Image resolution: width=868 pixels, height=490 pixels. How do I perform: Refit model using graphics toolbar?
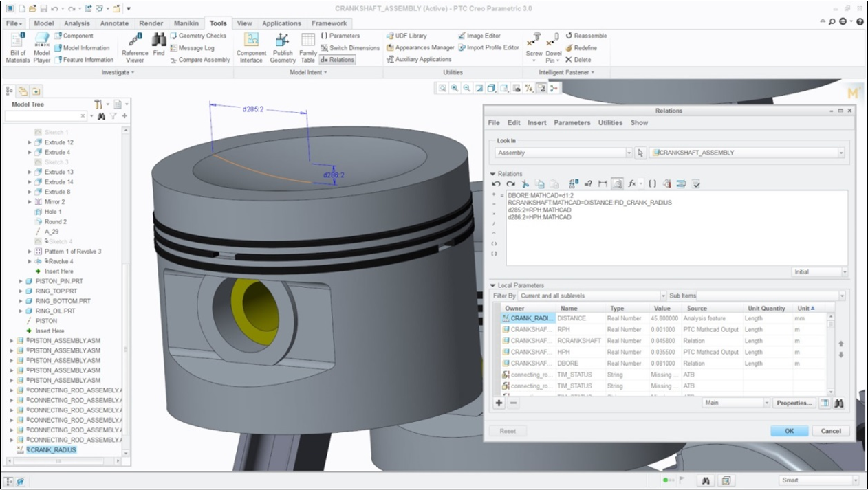tap(442, 88)
